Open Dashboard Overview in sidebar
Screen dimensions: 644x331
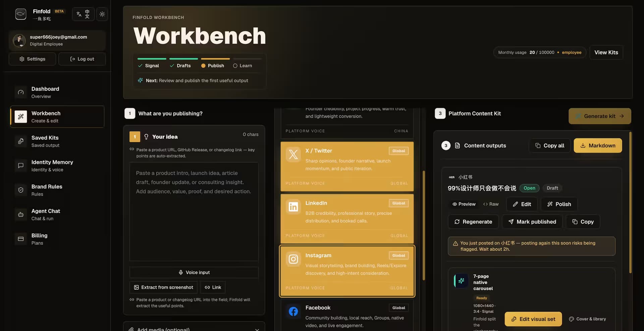(x=57, y=92)
